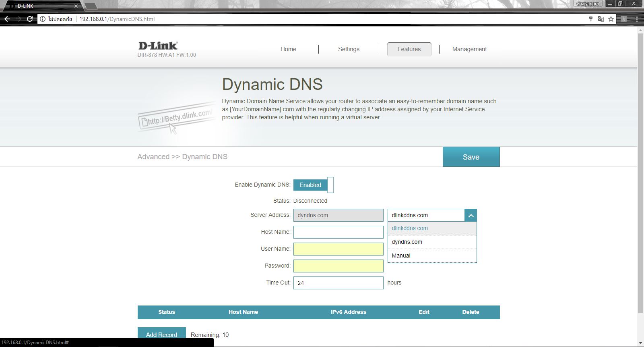
Task: Click the Advanced >> Dynamic DNS breadcrumb
Action: point(182,157)
